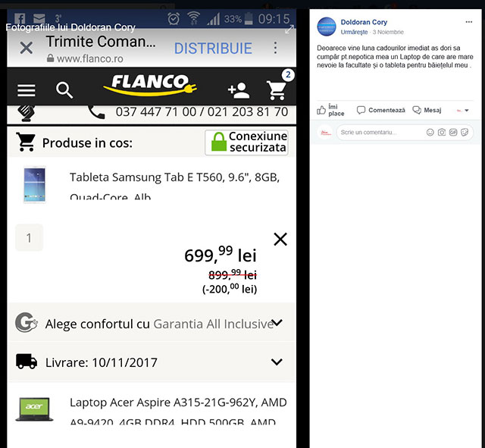Open Laptop Acer Aspire A315 product link

coord(178,411)
